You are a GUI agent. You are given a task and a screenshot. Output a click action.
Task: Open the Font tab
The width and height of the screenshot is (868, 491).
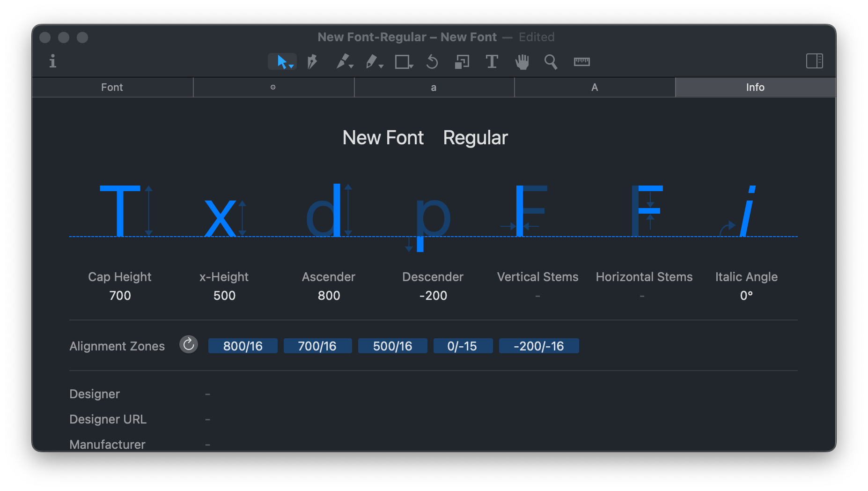coord(112,87)
